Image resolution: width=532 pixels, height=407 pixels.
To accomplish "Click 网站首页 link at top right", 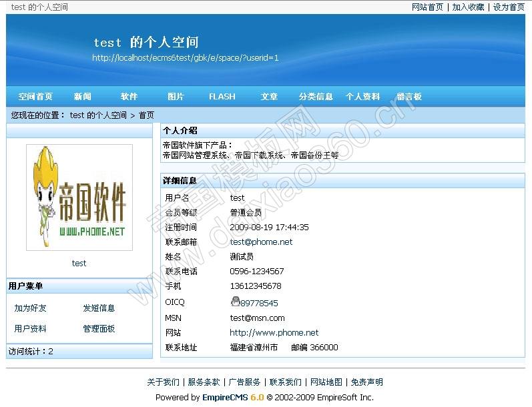I will click(428, 7).
